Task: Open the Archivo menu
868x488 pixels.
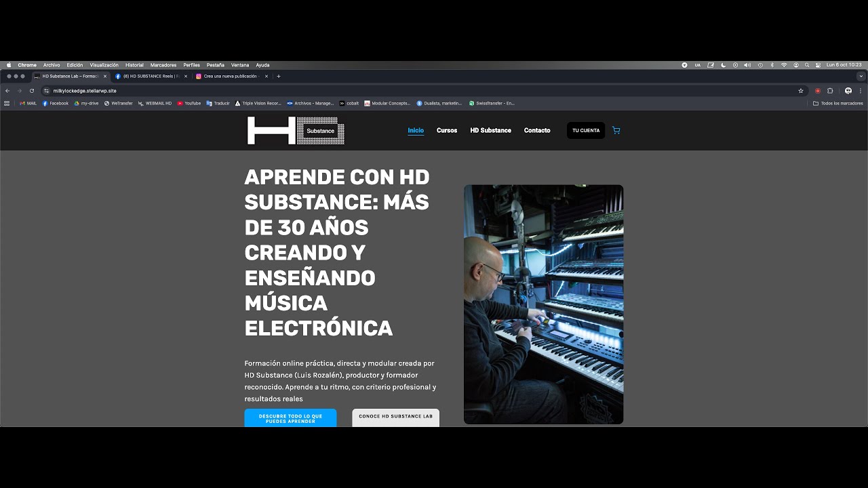Action: tap(52, 65)
